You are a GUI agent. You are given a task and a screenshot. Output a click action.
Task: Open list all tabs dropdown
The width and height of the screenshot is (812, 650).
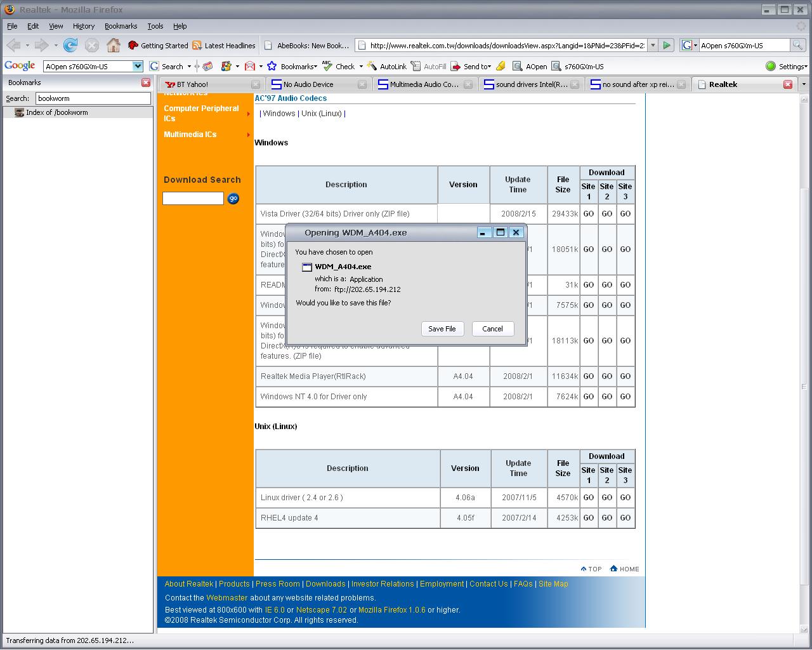[804, 84]
